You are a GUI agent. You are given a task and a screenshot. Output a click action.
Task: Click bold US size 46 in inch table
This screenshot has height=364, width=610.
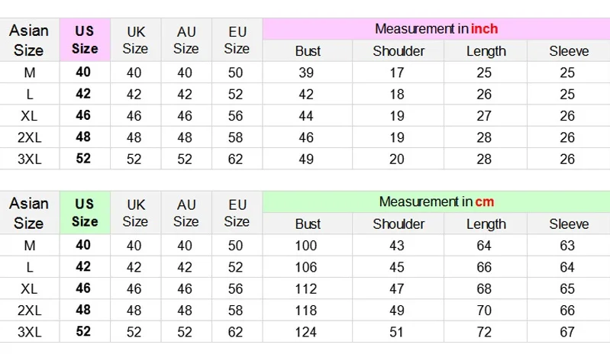pyautogui.click(x=83, y=115)
